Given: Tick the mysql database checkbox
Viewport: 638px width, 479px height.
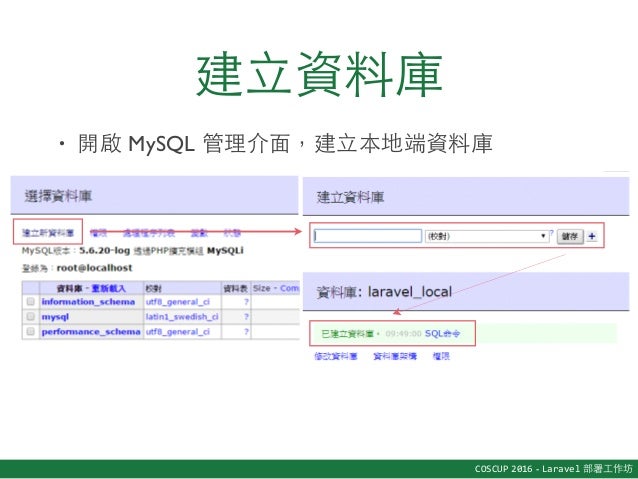Looking at the screenshot, I should (x=31, y=317).
